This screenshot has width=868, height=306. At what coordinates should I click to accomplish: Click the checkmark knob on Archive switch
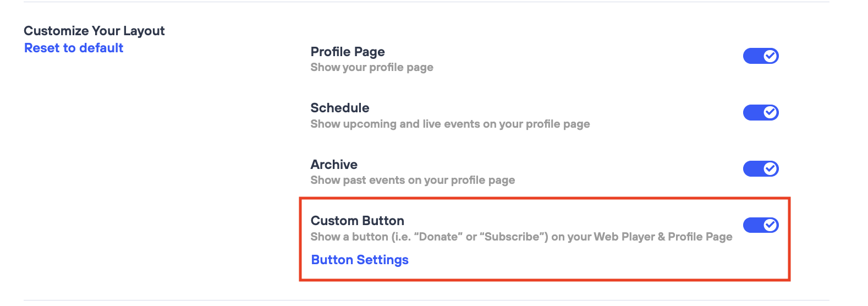coord(770,169)
